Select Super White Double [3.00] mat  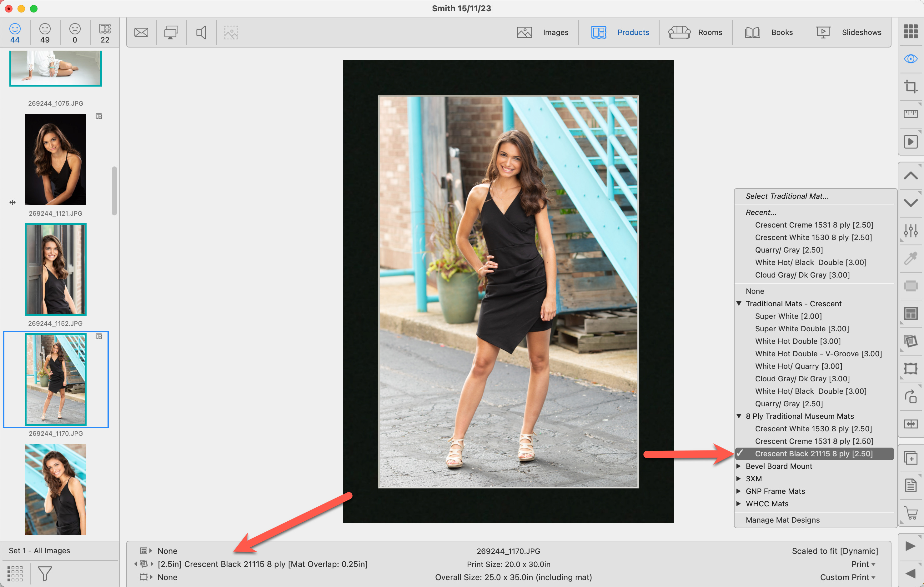801,329
